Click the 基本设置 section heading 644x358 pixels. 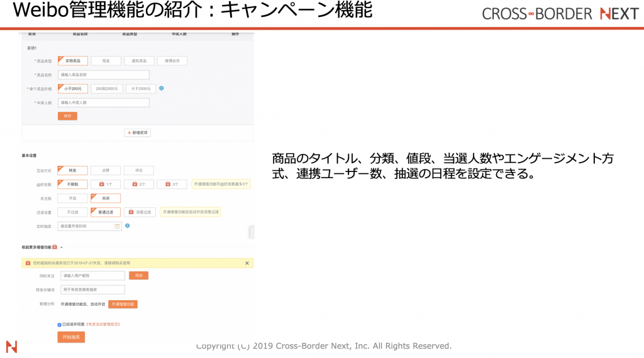pyautogui.click(x=29, y=155)
